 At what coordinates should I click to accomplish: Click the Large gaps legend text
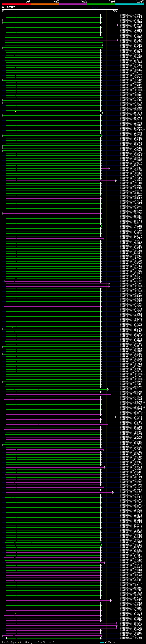pos(28,642)
